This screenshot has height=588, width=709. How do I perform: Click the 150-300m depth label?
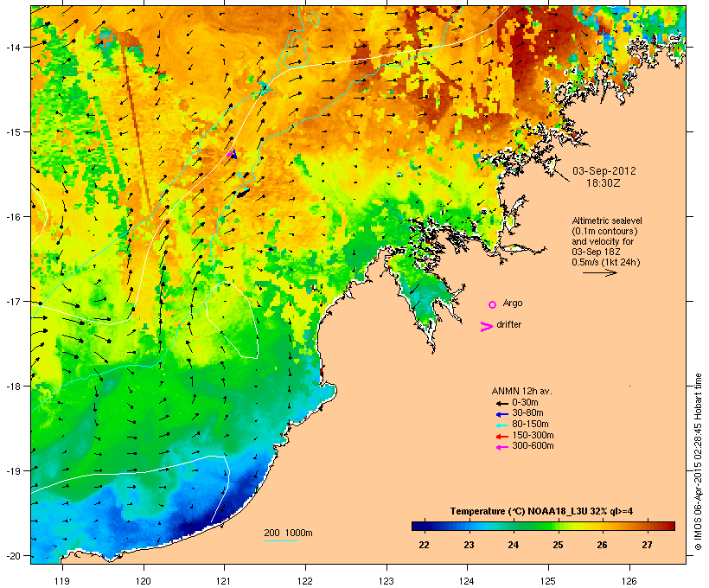pyautogui.click(x=533, y=436)
